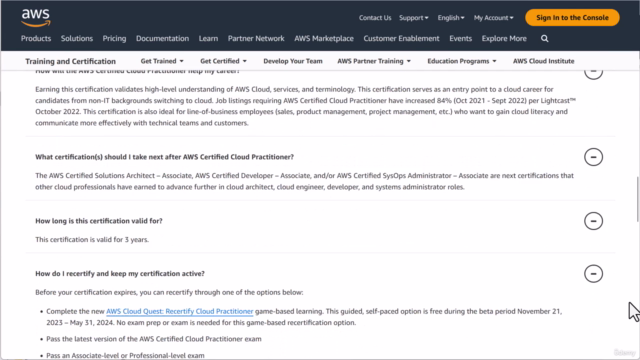Open the Learn menu
The height and width of the screenshot is (360, 640).
[208, 38]
